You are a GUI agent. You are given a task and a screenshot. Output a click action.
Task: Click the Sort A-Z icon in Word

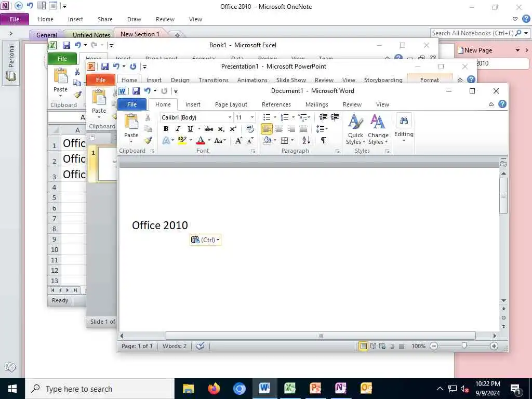(306, 140)
